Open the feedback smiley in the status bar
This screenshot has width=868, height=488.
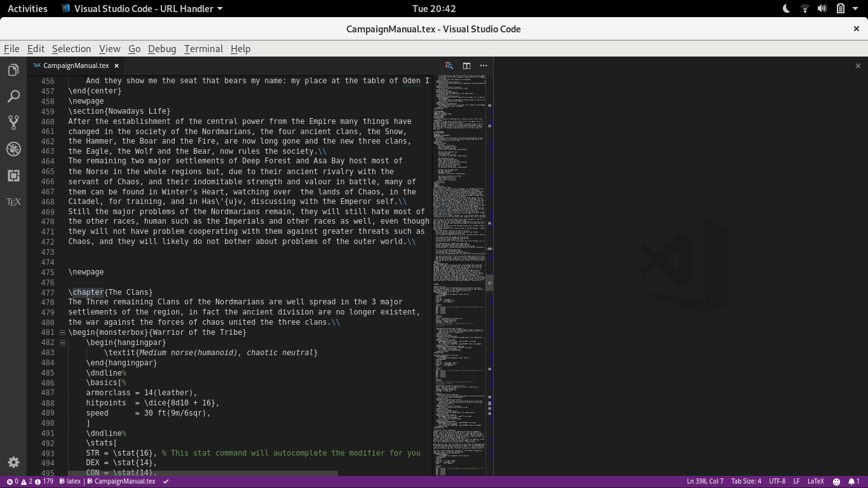coord(837,481)
